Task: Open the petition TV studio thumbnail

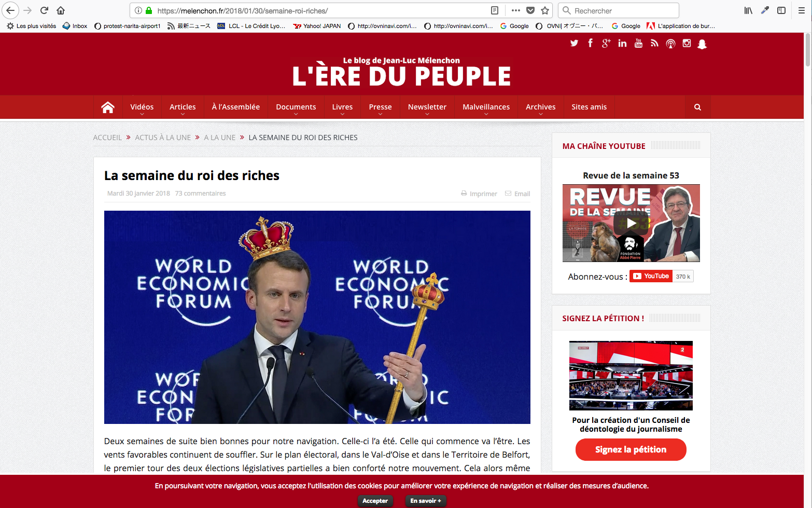Action: point(631,376)
